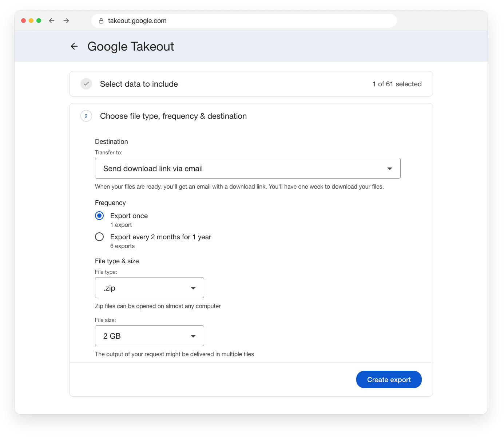This screenshot has height=437, width=504.
Task: Click the '6 exports' label
Action: pyautogui.click(x=122, y=246)
